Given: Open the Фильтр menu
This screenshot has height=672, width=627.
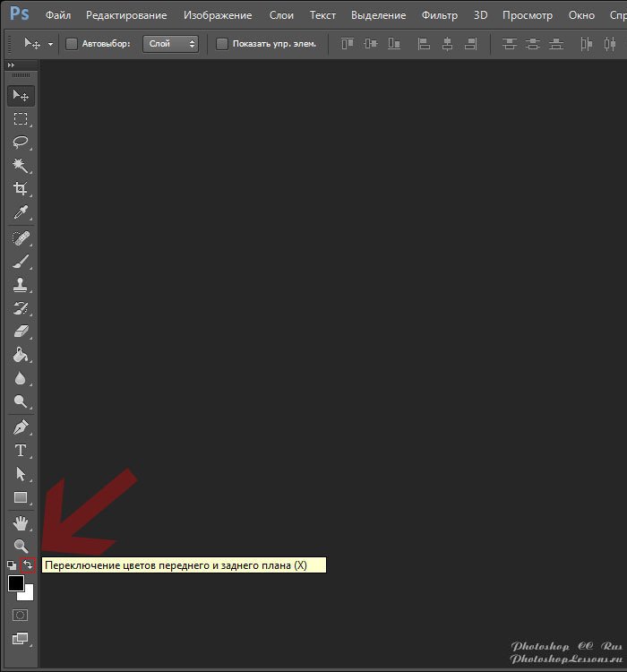Looking at the screenshot, I should pos(439,15).
